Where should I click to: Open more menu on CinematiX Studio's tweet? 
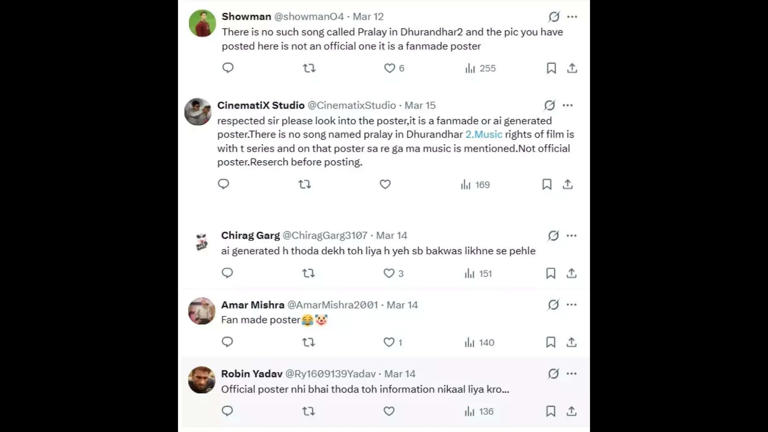[568, 105]
